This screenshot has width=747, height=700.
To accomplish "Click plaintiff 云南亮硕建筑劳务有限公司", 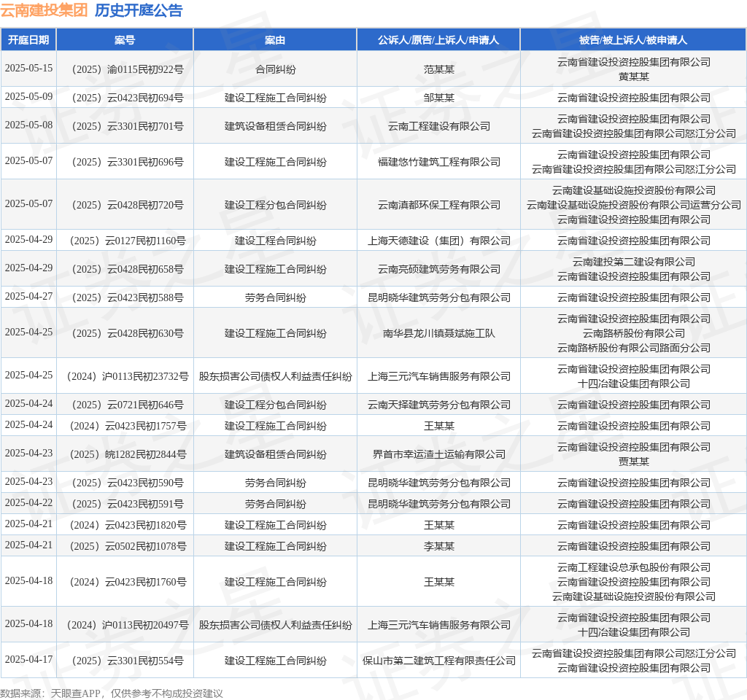I will pos(438,270).
